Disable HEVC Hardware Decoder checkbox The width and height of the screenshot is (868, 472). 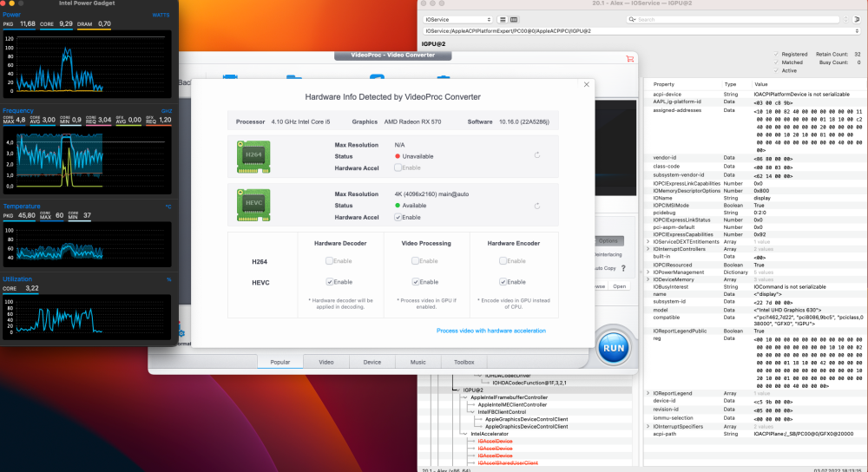(x=329, y=282)
